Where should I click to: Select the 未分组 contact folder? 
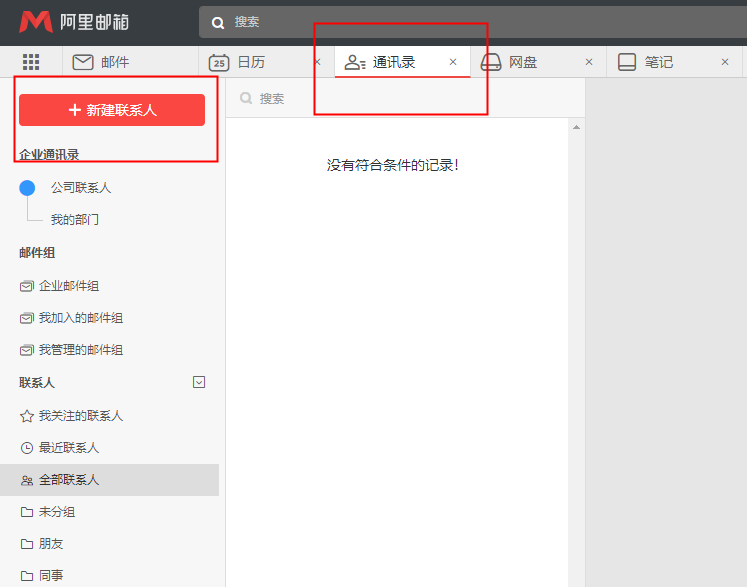point(57,512)
